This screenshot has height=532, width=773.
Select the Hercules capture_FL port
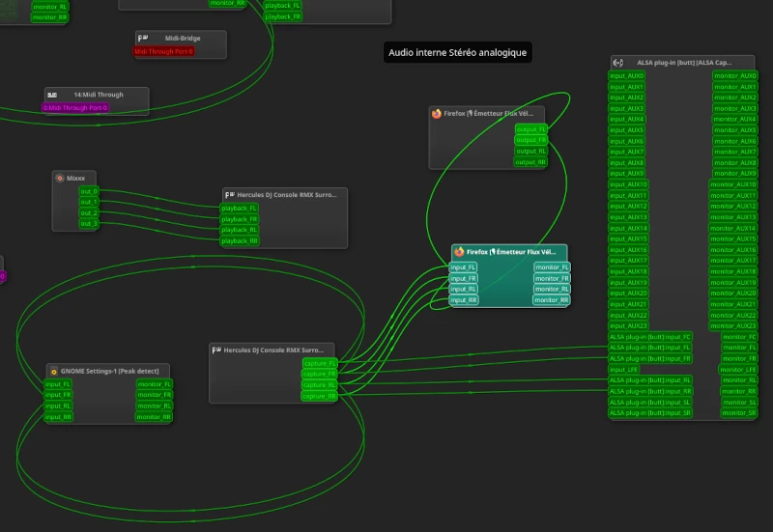pos(319,363)
